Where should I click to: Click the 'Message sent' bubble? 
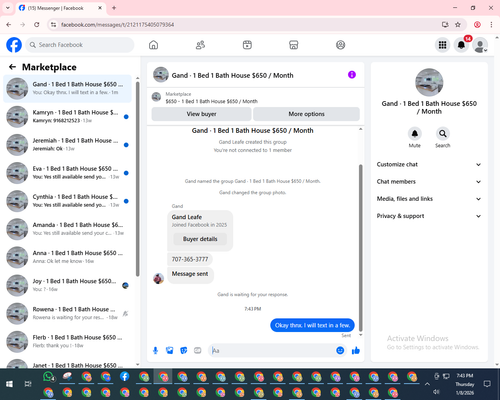pos(190,275)
